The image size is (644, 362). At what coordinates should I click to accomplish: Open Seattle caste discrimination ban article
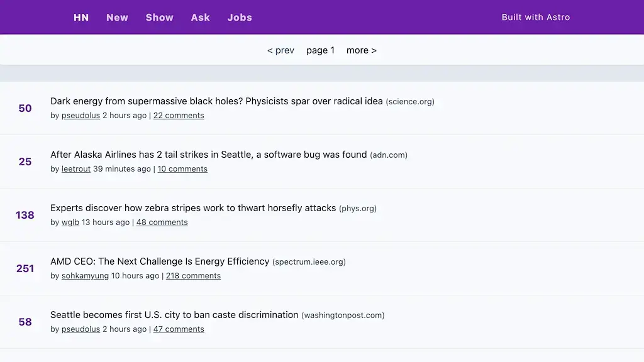pos(174,315)
